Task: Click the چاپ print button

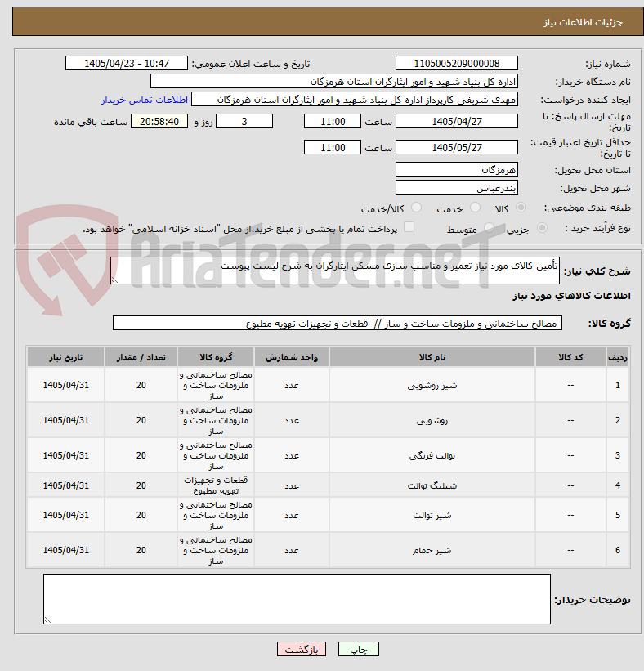Action: tap(359, 649)
